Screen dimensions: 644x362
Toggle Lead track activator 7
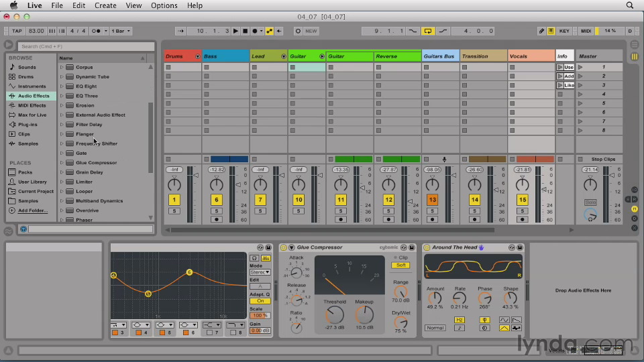(x=260, y=200)
